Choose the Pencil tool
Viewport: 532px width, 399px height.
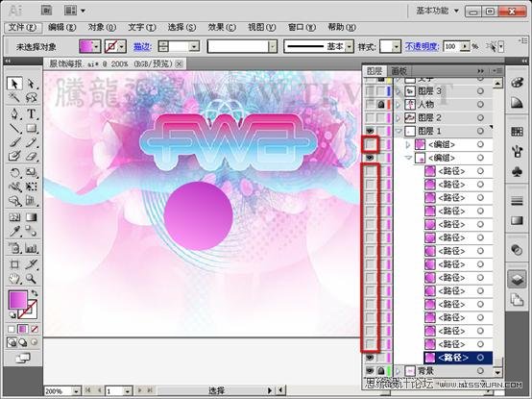32,142
